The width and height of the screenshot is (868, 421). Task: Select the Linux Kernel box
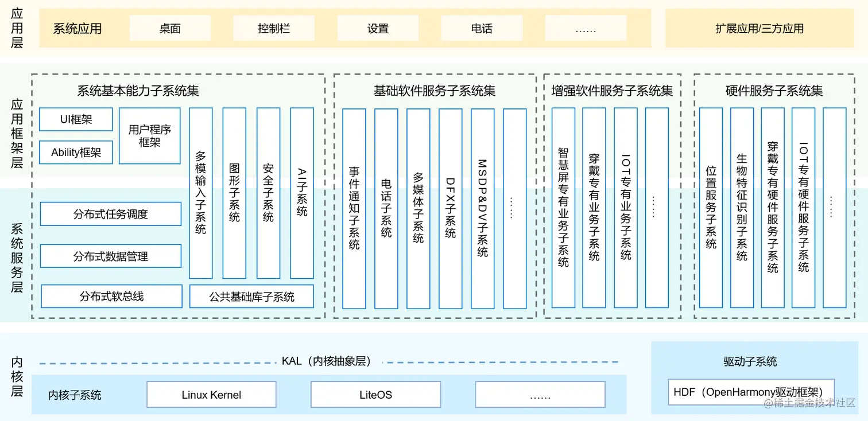coord(211,395)
